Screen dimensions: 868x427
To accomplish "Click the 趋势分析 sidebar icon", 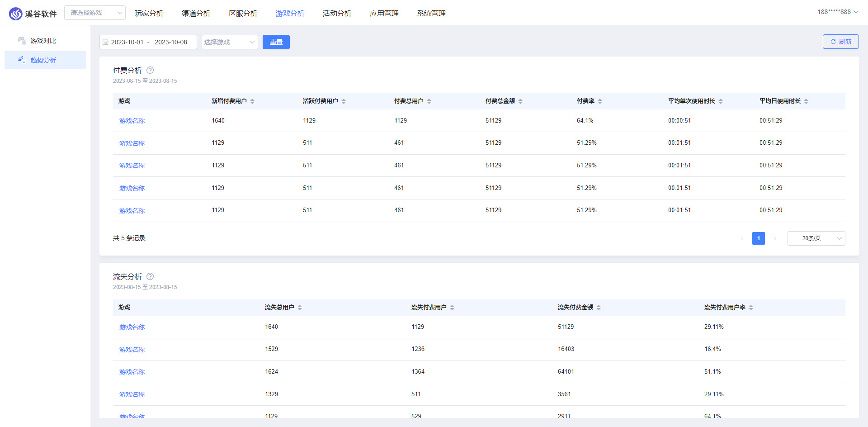I will (x=22, y=60).
